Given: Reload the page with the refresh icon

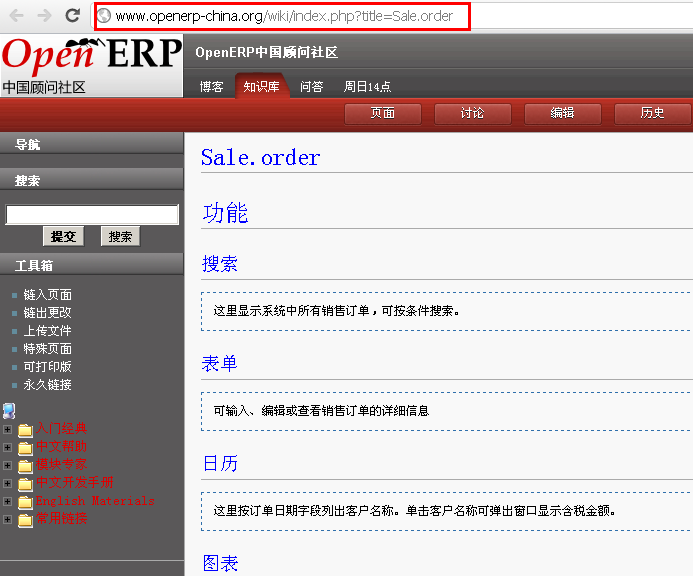Looking at the screenshot, I should point(72,15).
